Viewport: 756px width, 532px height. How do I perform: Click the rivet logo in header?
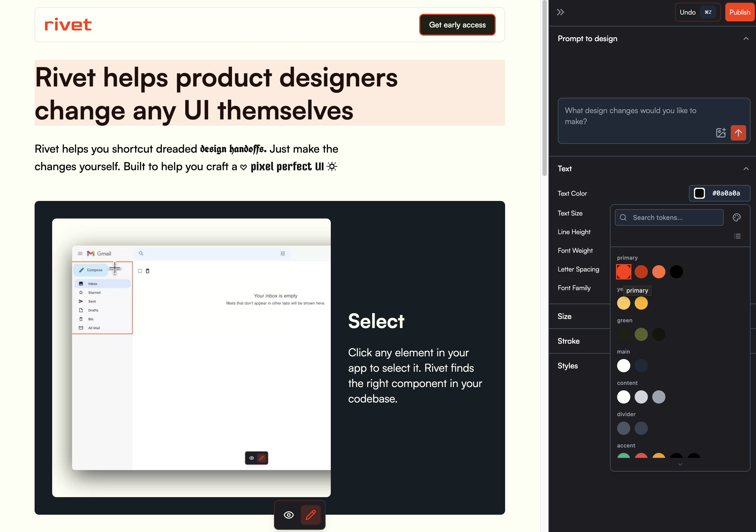[68, 25]
